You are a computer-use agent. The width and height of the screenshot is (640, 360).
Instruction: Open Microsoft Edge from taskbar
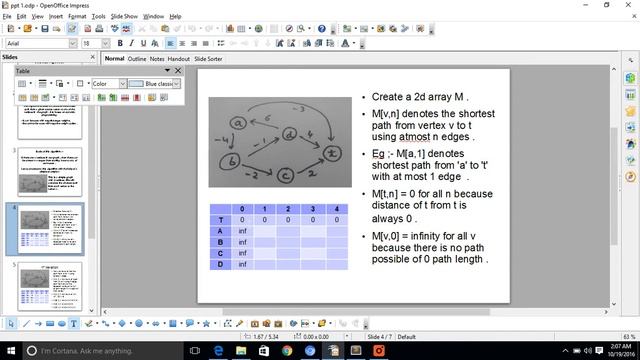tap(218, 351)
